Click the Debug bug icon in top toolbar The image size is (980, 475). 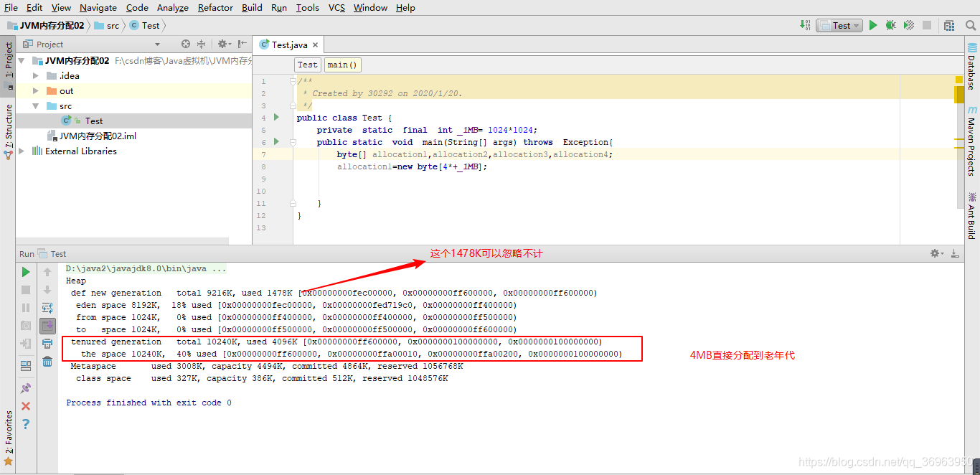(x=890, y=25)
